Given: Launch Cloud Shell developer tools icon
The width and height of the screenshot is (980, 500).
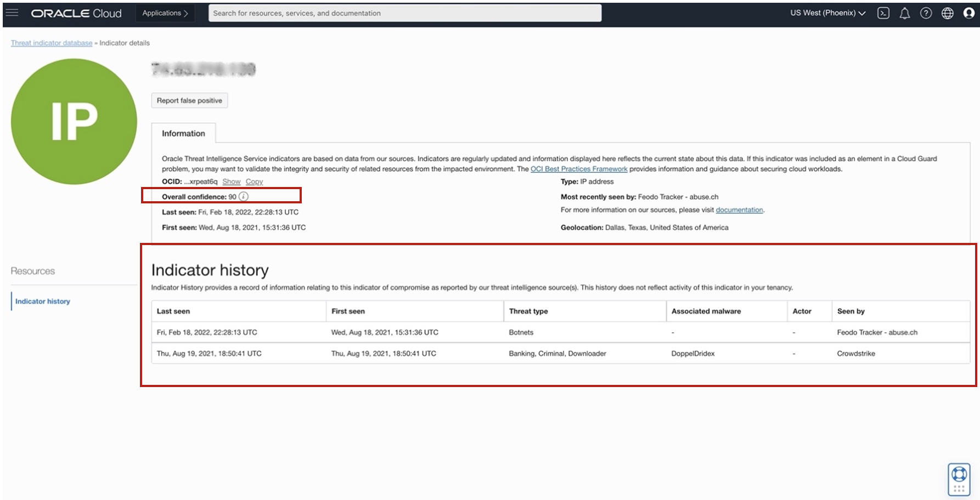Looking at the screenshot, I should click(883, 13).
